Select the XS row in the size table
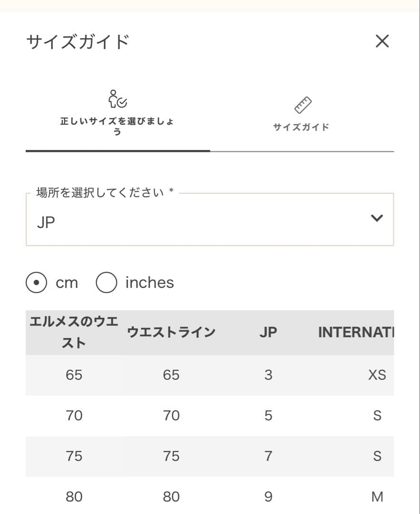Viewport: 420px width, 514px height. (x=209, y=375)
